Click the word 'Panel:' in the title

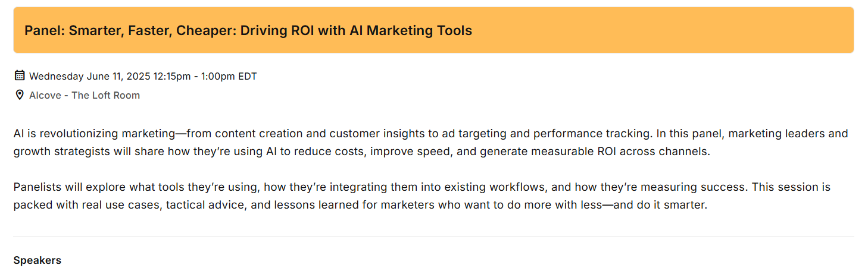44,30
